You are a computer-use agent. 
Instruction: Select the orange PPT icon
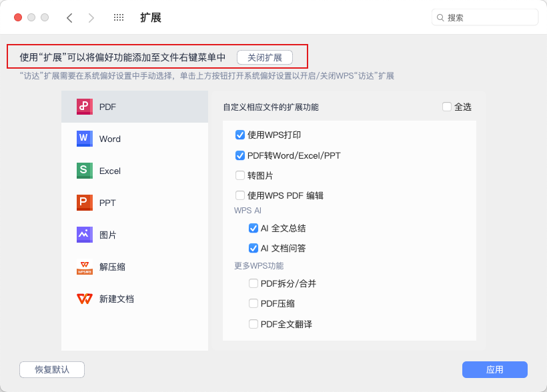click(x=84, y=203)
